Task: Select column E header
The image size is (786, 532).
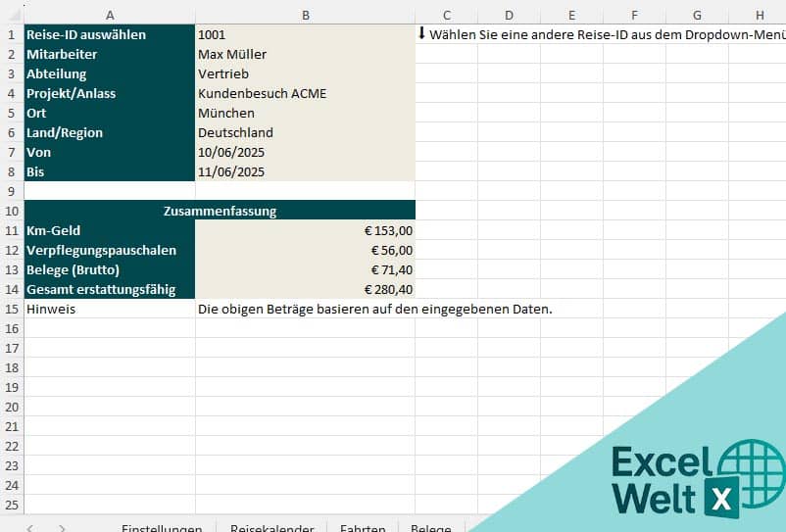Action: pos(571,14)
